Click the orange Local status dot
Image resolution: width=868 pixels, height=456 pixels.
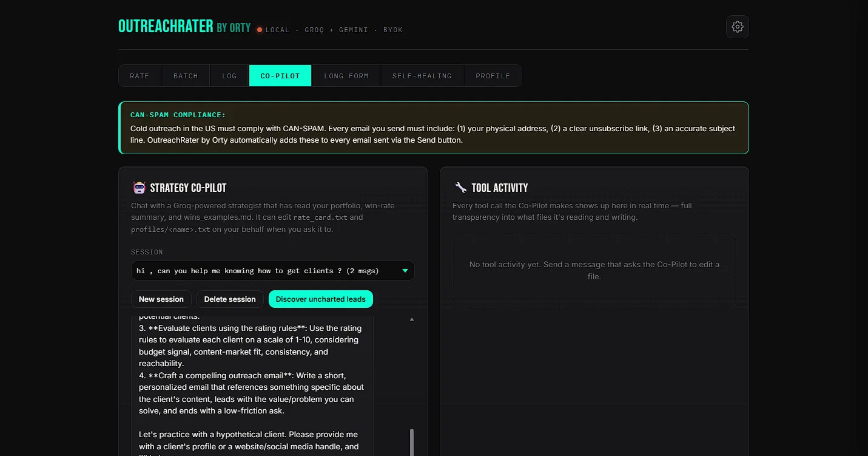coord(260,30)
